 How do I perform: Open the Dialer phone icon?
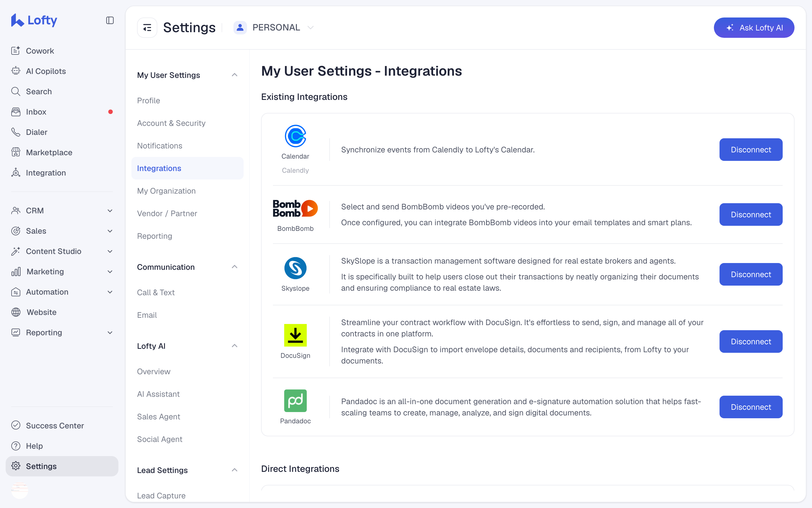click(16, 132)
